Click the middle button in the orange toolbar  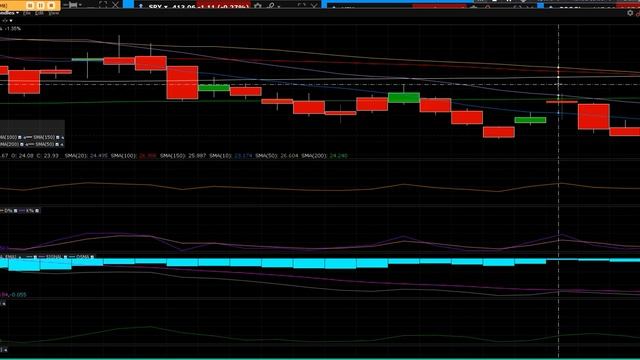point(40,5)
